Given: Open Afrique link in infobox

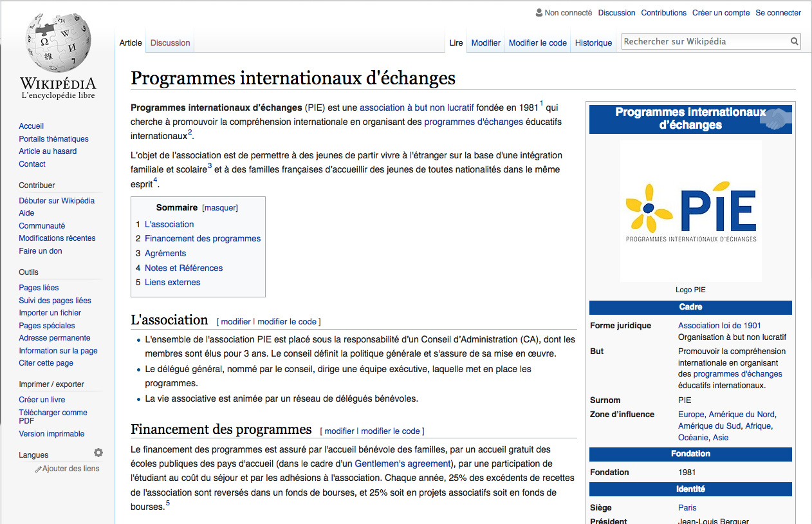Looking at the screenshot, I should (x=758, y=426).
